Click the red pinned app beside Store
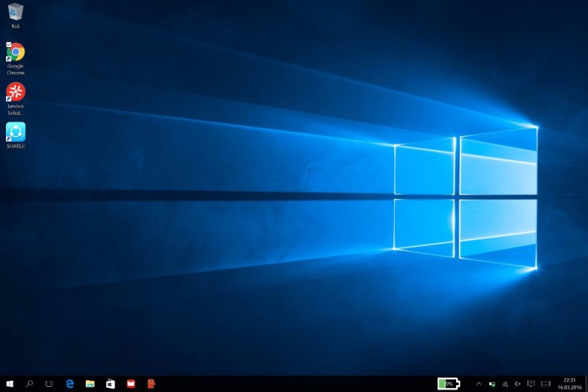588x392 pixels. pyautogui.click(x=130, y=384)
